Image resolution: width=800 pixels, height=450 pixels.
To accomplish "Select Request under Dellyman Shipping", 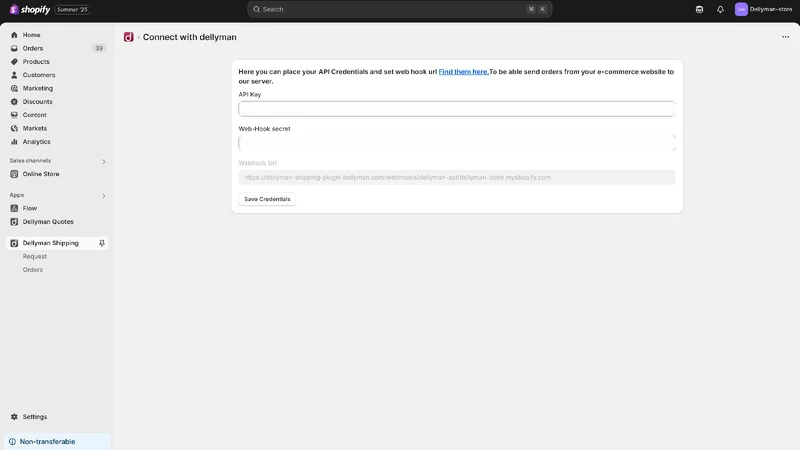I will (35, 256).
